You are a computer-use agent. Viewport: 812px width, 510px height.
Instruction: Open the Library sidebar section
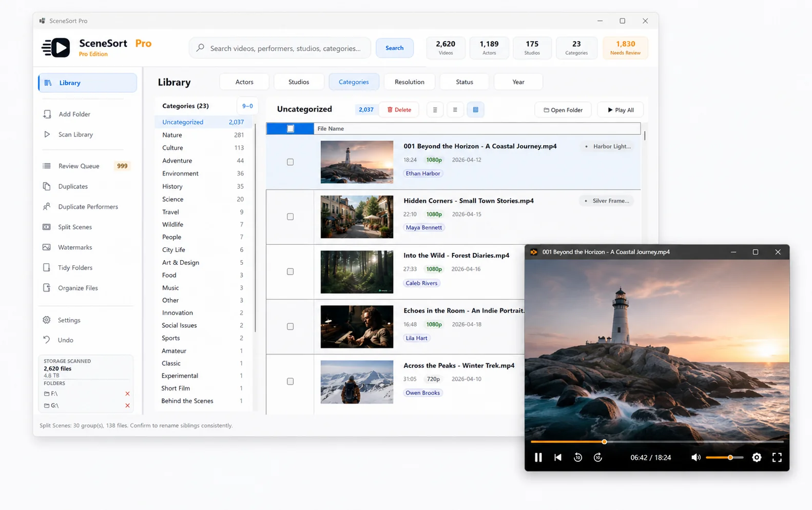(88, 83)
